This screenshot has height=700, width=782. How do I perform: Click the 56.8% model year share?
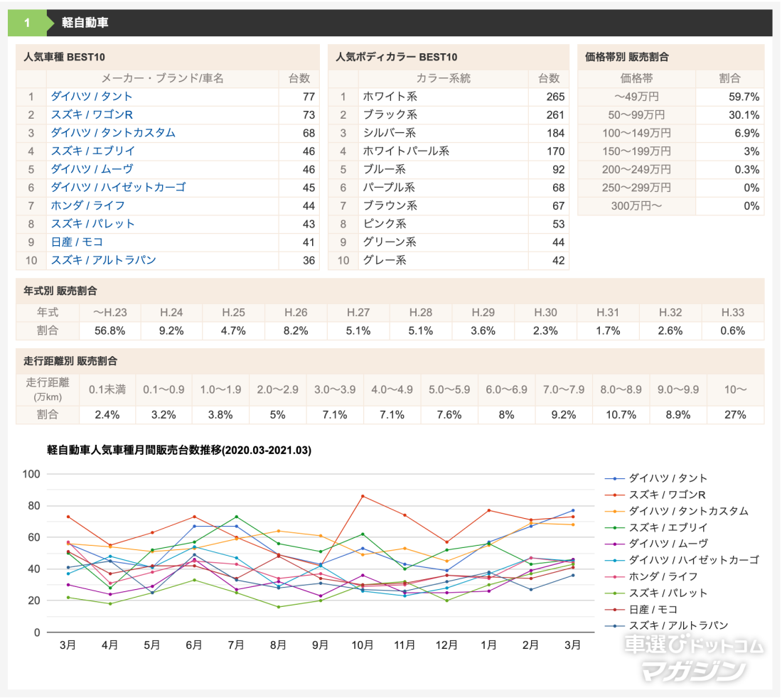click(110, 330)
